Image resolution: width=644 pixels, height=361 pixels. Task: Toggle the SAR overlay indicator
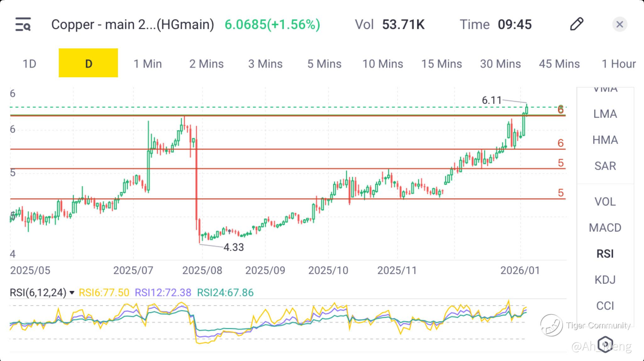(605, 166)
